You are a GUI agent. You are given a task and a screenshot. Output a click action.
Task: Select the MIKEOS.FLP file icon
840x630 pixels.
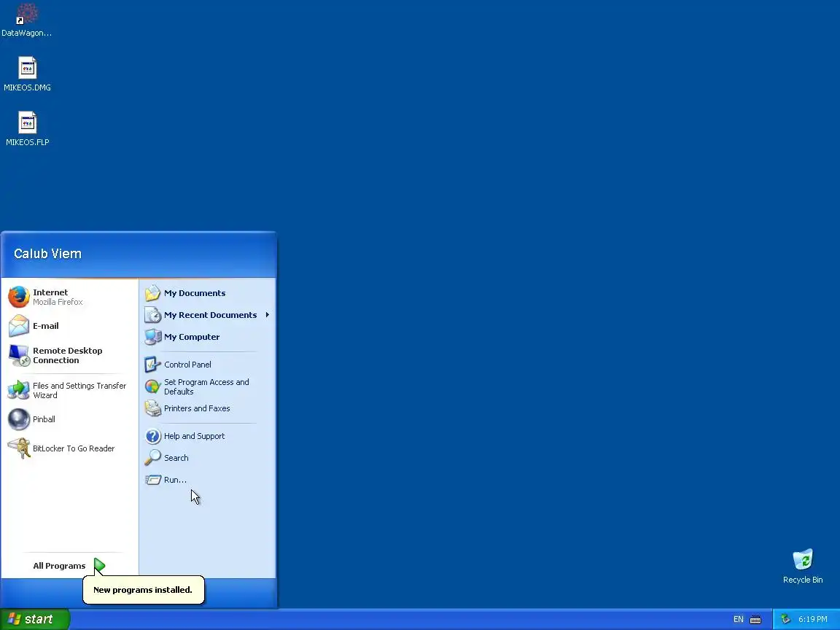27,122
